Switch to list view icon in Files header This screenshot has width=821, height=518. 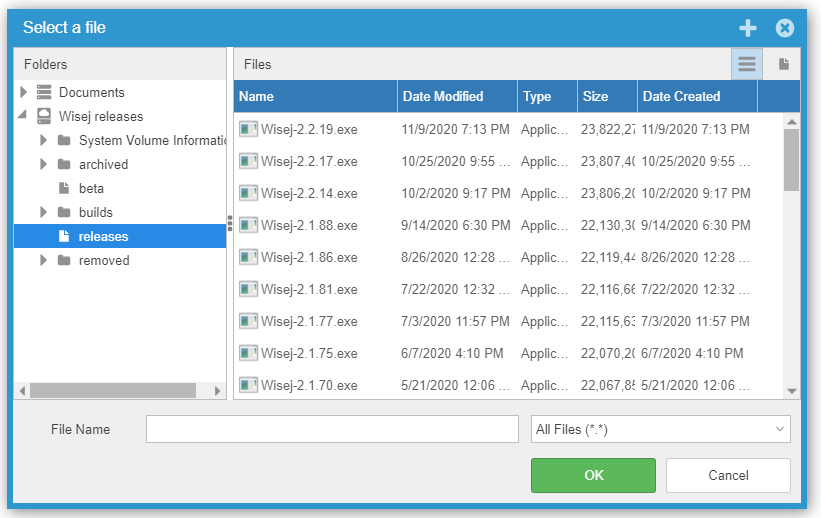[x=747, y=64]
